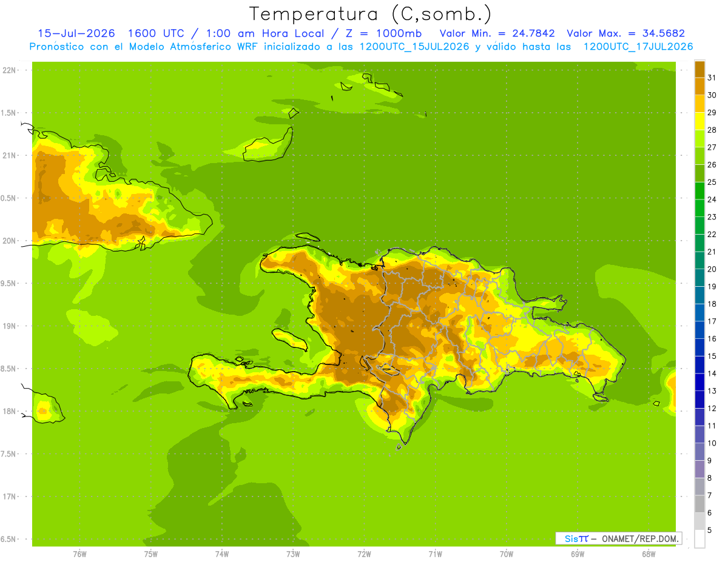Screen dimensions: 728x562
Task: Click the "74W" longitude label
Action: (x=222, y=554)
